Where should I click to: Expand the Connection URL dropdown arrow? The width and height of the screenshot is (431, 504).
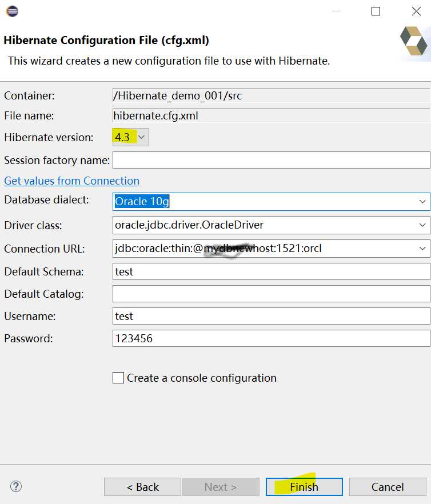pos(422,249)
